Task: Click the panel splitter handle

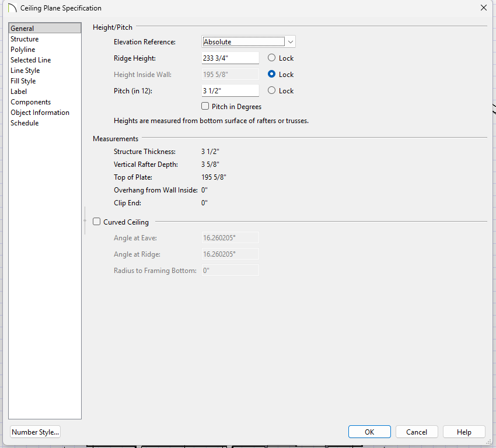Action: (x=85, y=220)
